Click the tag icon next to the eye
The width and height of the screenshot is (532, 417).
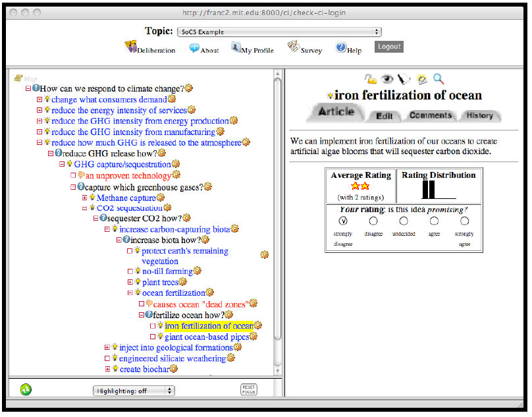pos(404,79)
